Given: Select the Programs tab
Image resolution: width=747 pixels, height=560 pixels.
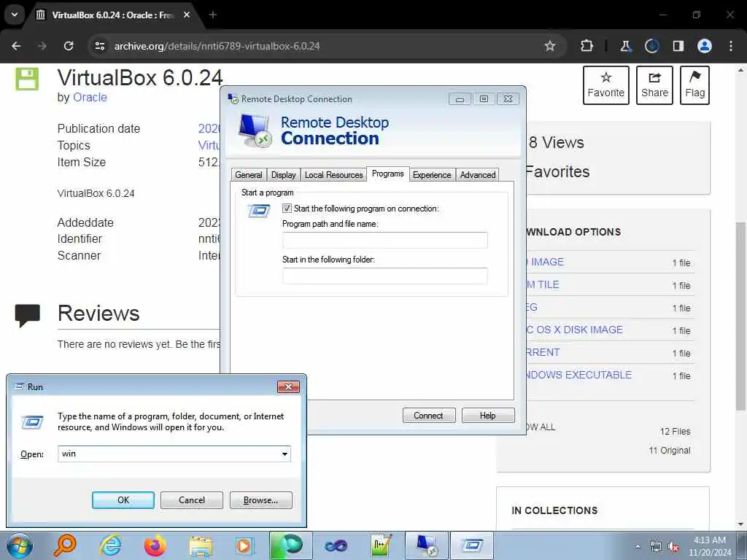Looking at the screenshot, I should 388,174.
